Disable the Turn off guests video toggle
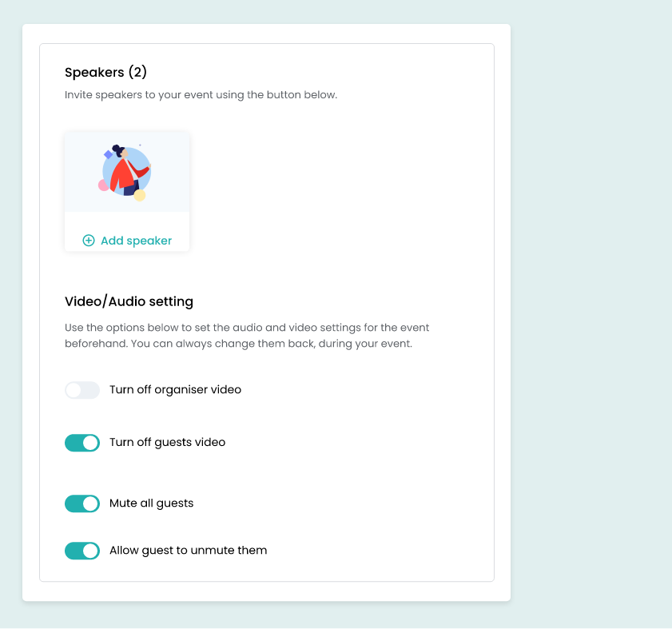 pyautogui.click(x=82, y=443)
